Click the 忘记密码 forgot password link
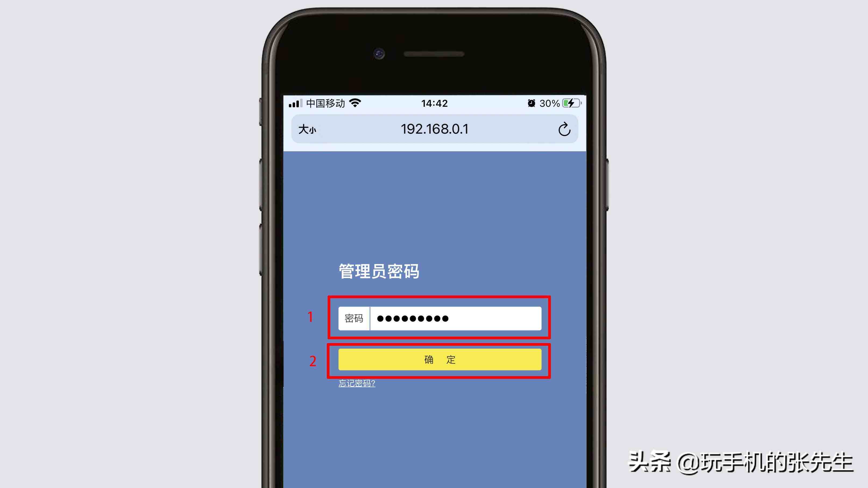This screenshot has width=868, height=488. point(356,383)
